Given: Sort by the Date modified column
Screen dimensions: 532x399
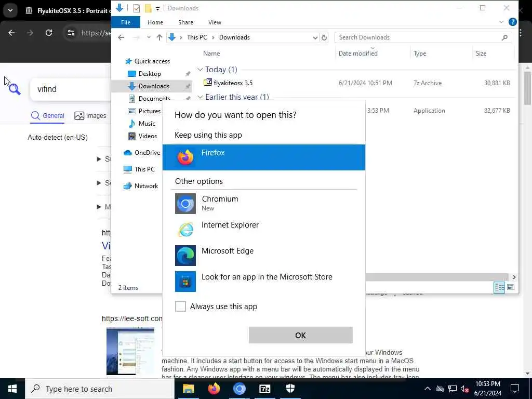Looking at the screenshot, I should 358,54.
